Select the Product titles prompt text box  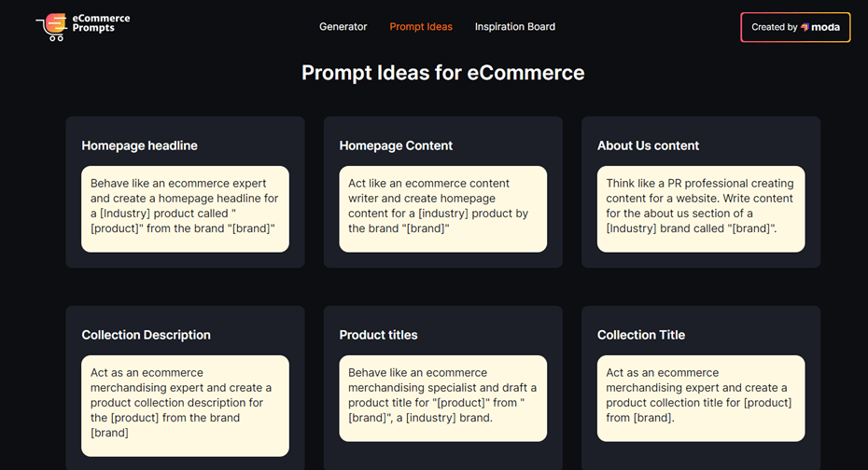point(442,397)
